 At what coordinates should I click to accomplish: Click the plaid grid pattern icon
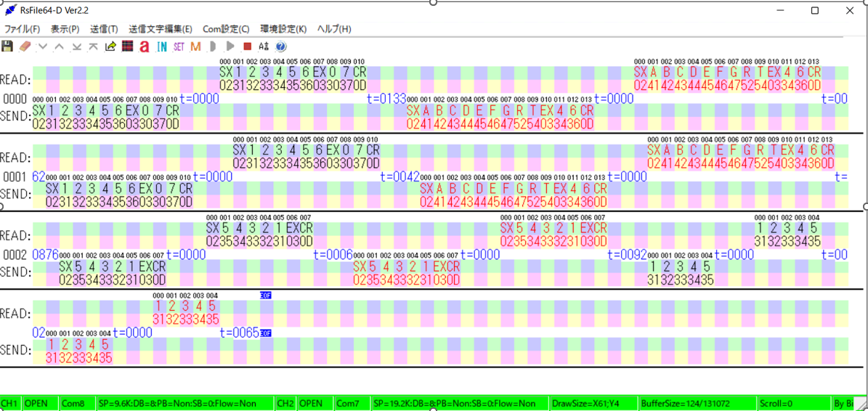pyautogui.click(x=127, y=46)
